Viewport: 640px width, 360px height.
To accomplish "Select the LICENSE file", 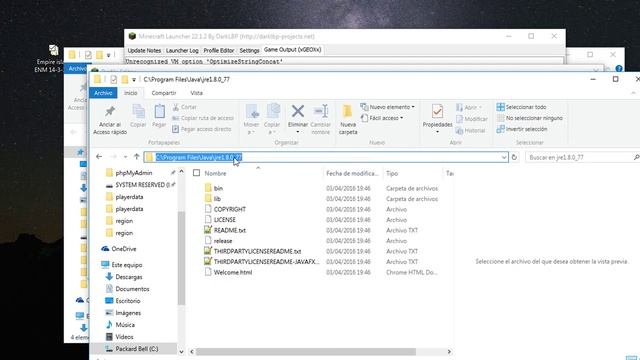I will [224, 220].
